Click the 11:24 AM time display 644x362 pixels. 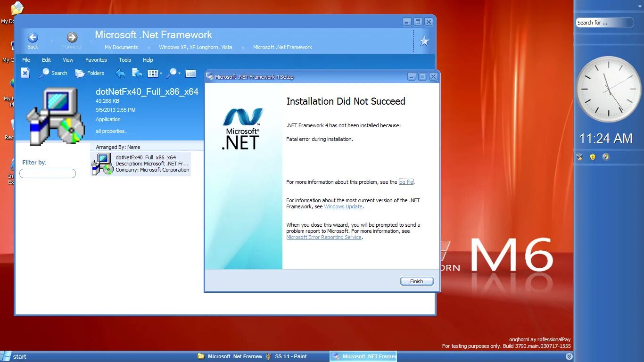[606, 139]
